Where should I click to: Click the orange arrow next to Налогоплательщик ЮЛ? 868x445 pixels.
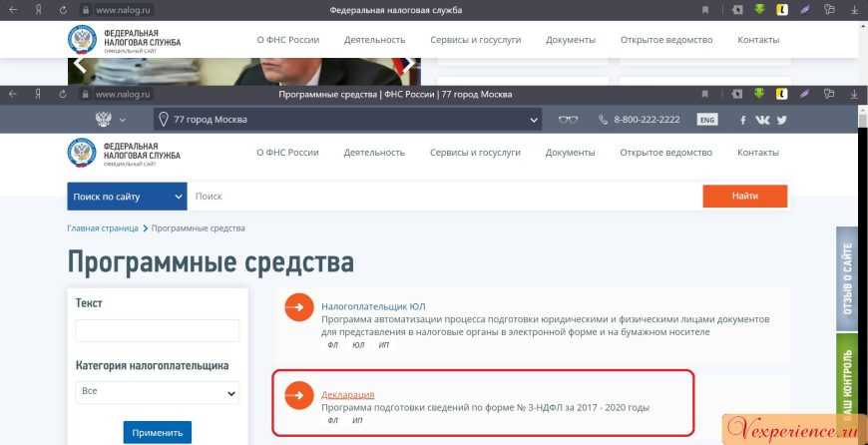click(299, 306)
